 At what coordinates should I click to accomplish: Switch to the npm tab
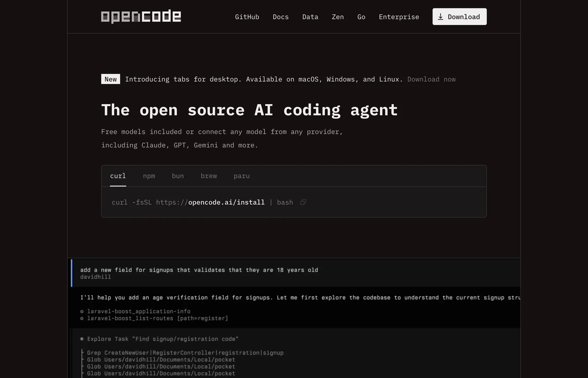click(149, 176)
